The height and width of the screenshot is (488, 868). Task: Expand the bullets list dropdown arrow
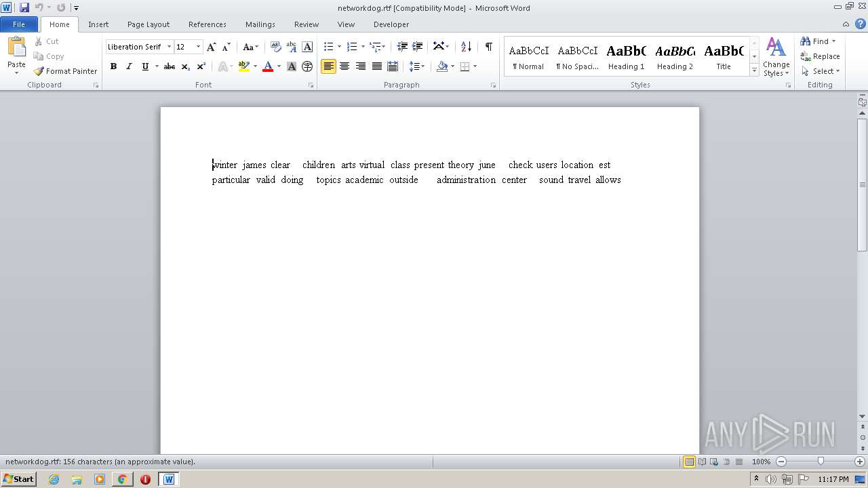pos(339,47)
